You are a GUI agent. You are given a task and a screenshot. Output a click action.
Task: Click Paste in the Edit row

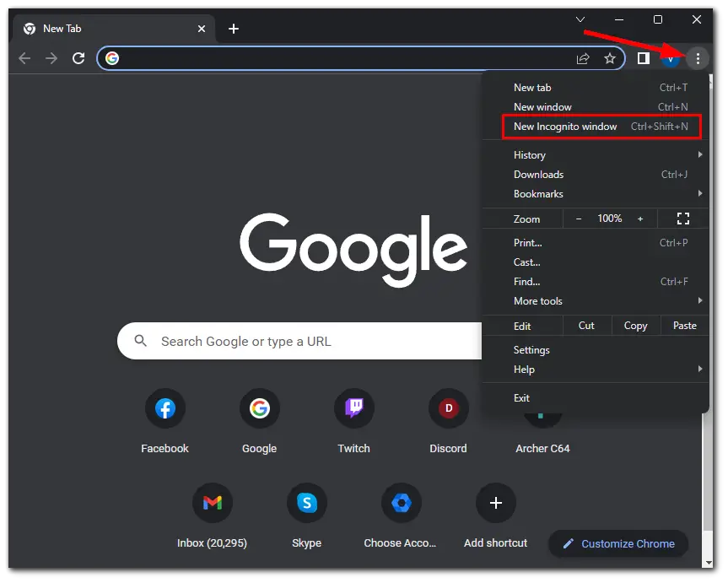(685, 326)
